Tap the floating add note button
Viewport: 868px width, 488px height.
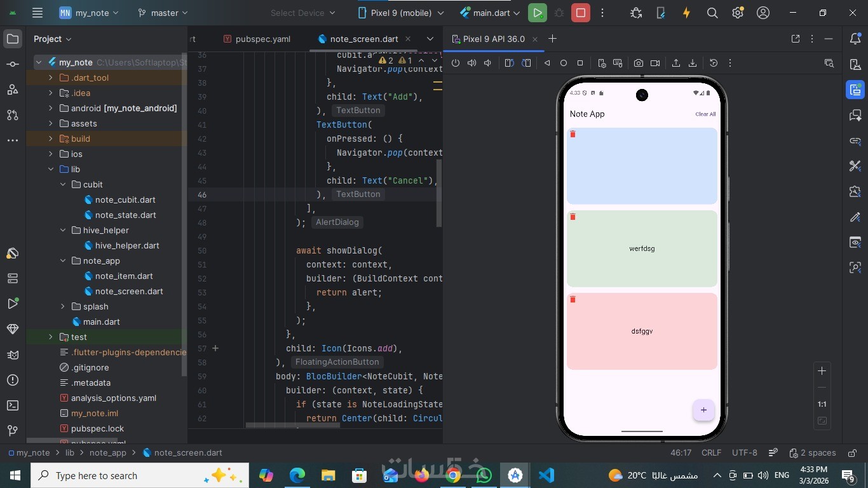pos(703,410)
